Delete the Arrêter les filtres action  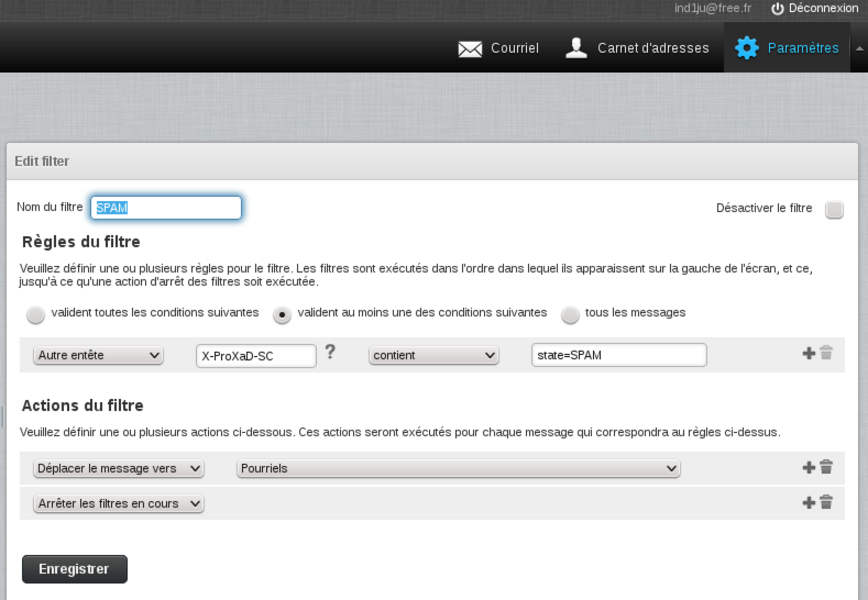[x=826, y=502]
